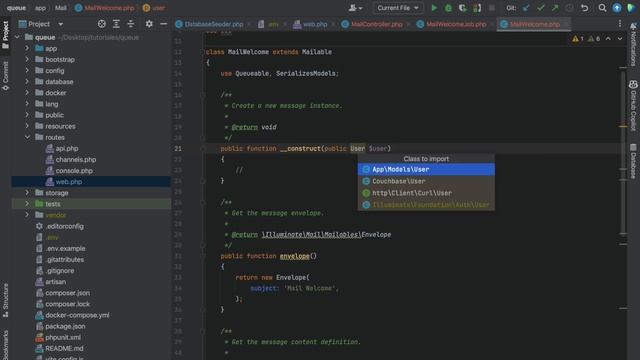
Task: Click the blue IDE update arrow icon
Action: (617, 8)
